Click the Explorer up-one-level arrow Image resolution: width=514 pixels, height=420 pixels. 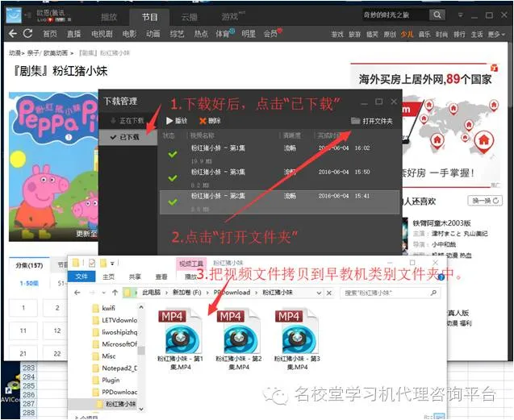point(115,293)
